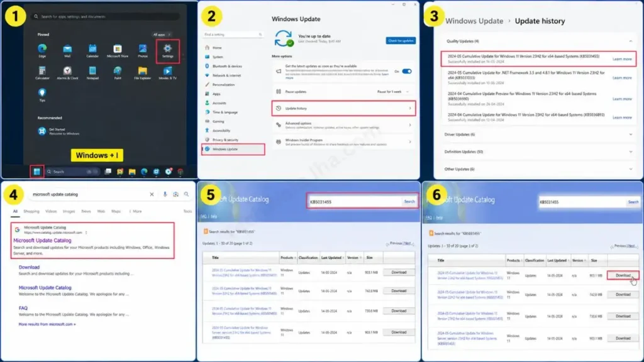Click the Google magnifier search icon
The width and height of the screenshot is (644, 362).
[x=186, y=194]
